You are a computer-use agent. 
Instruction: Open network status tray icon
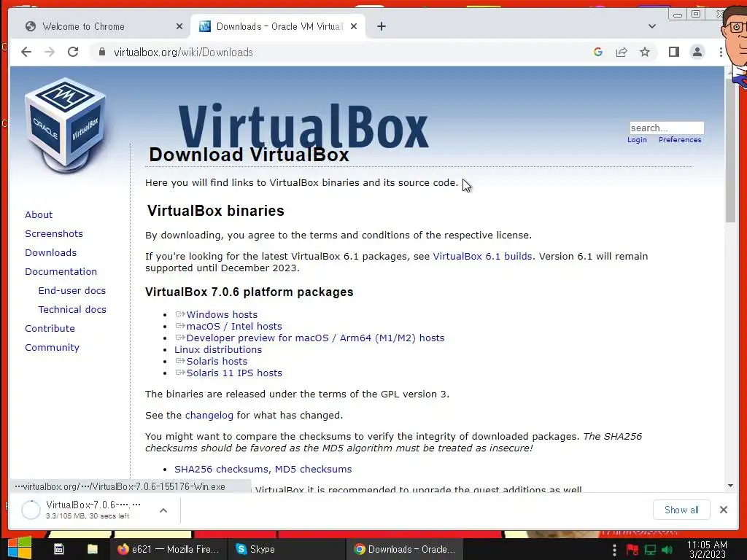pos(650,550)
